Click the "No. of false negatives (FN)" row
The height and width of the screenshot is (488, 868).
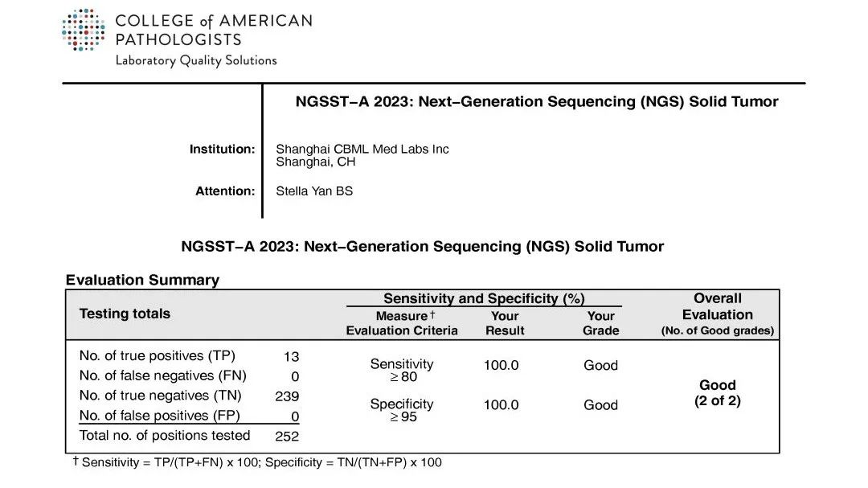pos(162,375)
